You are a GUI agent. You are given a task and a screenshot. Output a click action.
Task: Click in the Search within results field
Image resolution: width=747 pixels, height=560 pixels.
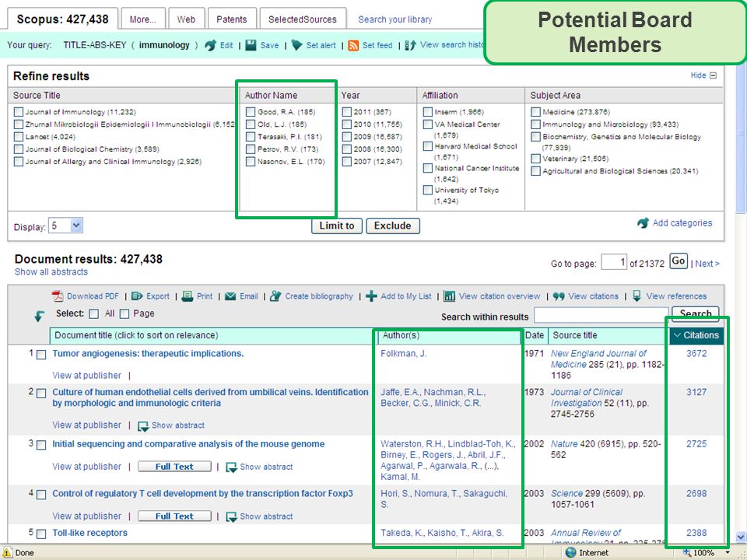point(601,315)
